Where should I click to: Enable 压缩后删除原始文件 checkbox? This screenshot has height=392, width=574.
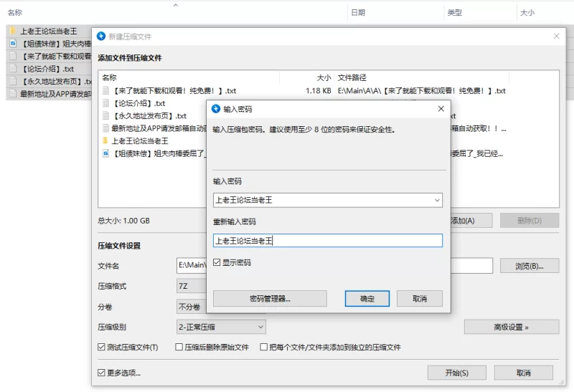[179, 347]
